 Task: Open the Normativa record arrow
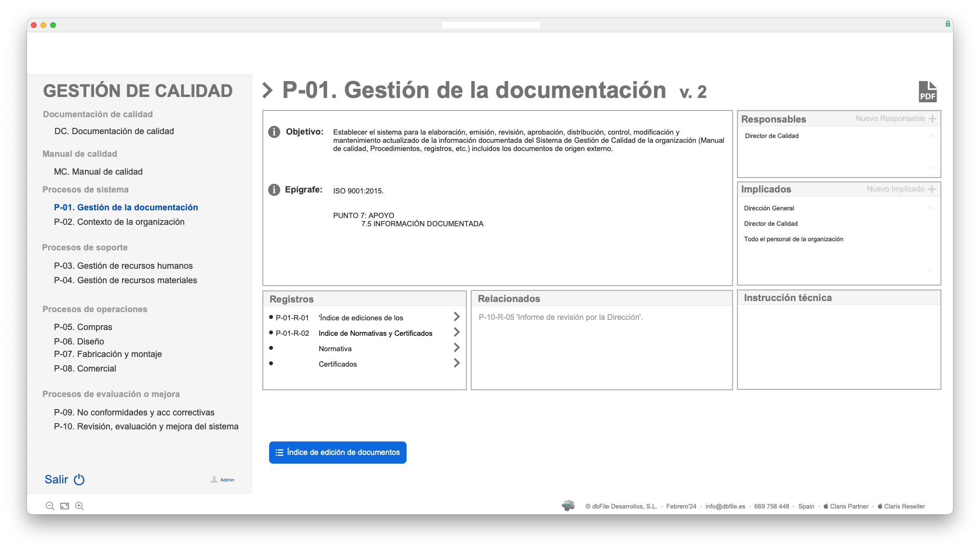457,347
